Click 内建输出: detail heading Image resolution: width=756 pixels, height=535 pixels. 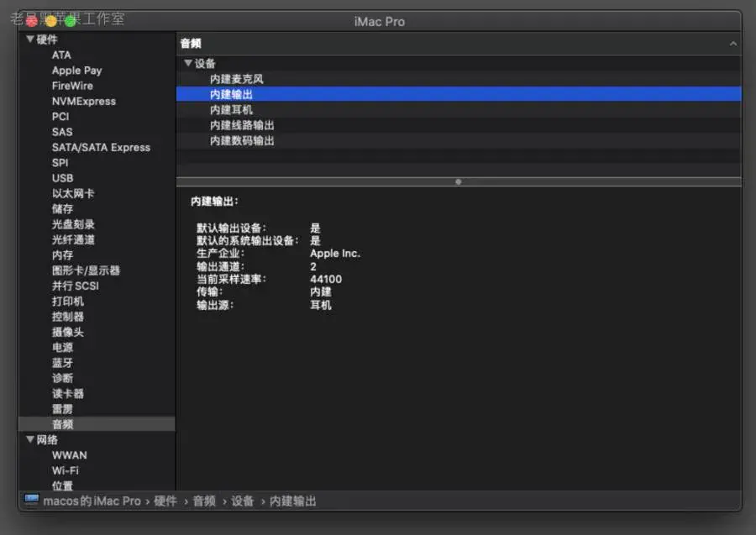pyautogui.click(x=214, y=201)
